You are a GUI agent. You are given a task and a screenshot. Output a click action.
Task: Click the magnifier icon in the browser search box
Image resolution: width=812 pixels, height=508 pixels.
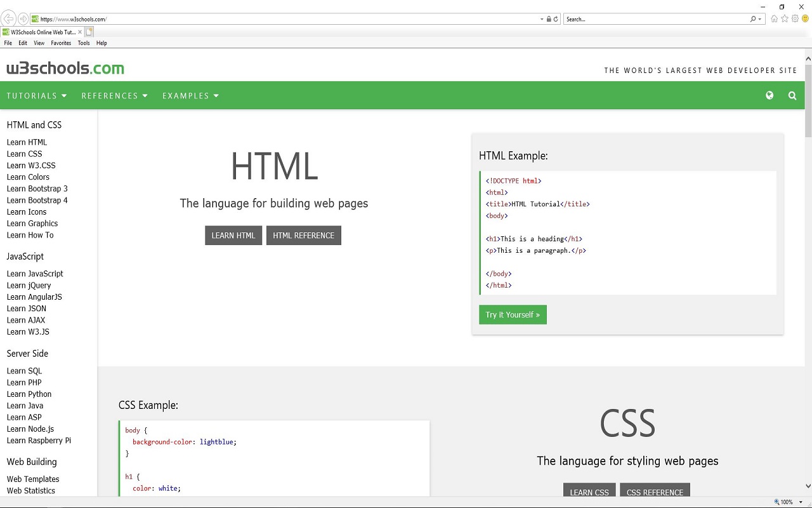coord(753,19)
